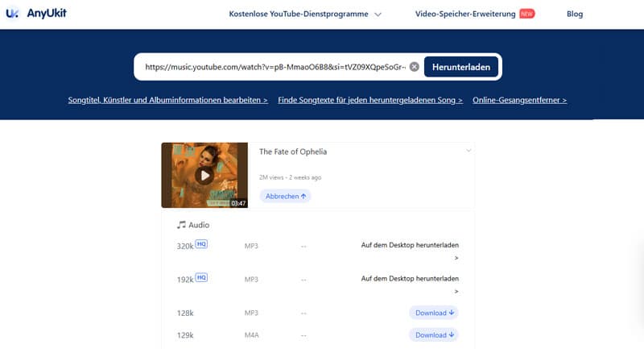
Task: Open the Video-Speicher-Erweiterung menu item
Action: (465, 14)
